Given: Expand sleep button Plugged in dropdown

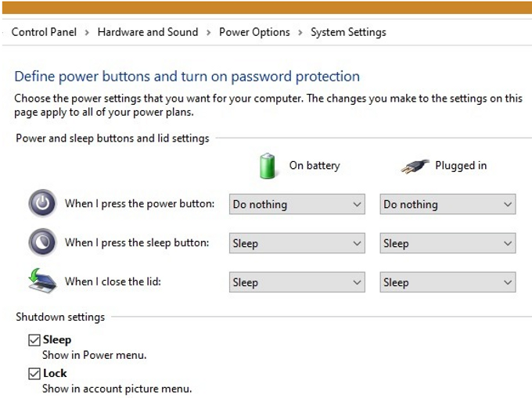Looking at the screenshot, I should (x=448, y=243).
